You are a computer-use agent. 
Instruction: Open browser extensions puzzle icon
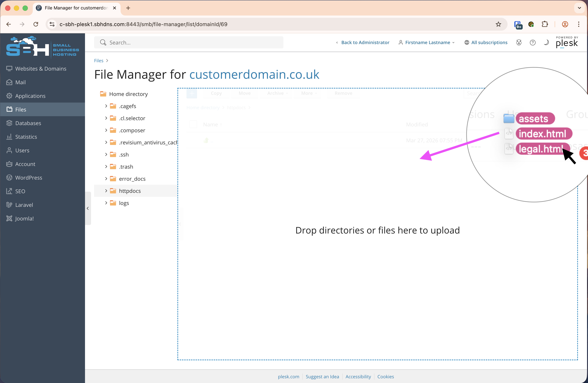tap(544, 24)
